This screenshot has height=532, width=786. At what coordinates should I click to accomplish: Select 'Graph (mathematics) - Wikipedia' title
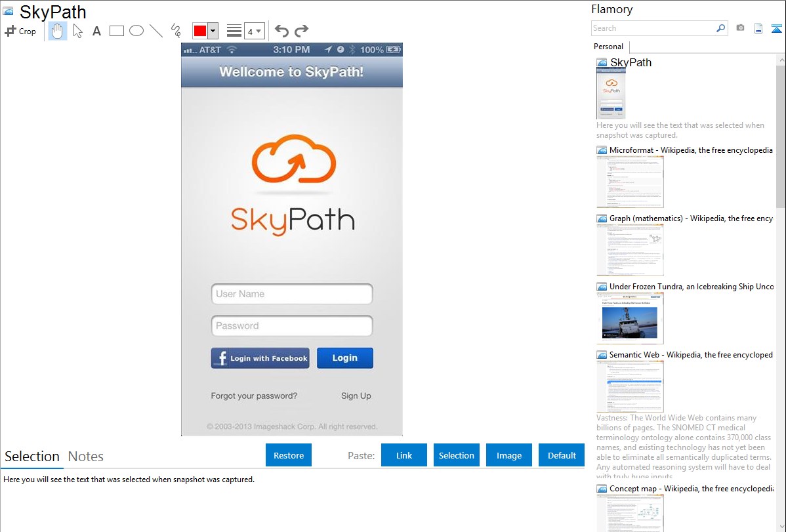pos(691,218)
